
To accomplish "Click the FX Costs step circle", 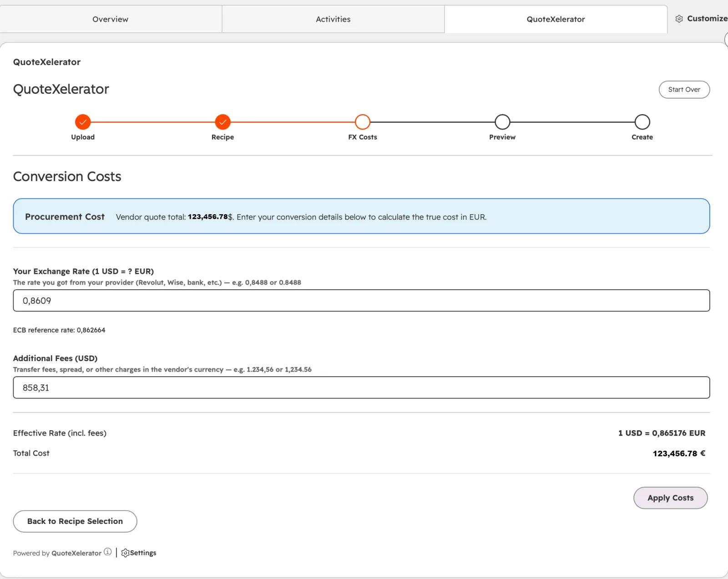I will (363, 122).
